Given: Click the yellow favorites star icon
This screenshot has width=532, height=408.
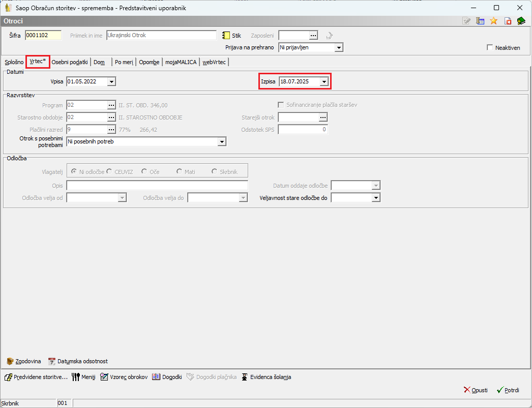Looking at the screenshot, I should pos(494,21).
